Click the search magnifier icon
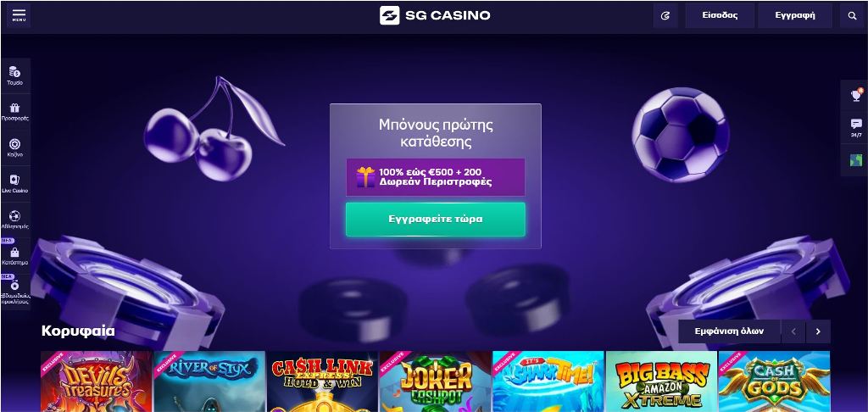The image size is (868, 412). point(852,15)
